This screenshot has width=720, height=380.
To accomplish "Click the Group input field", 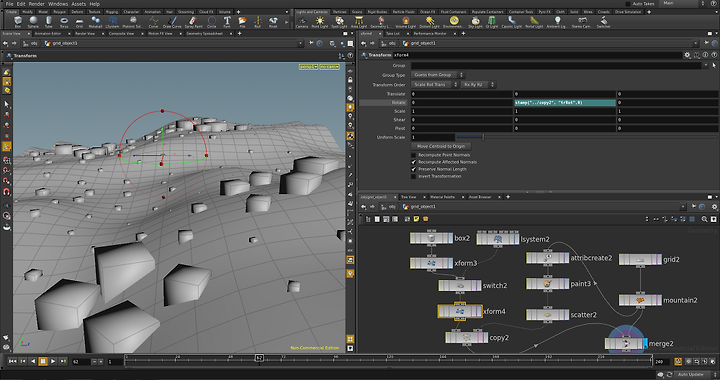I will pyautogui.click(x=556, y=65).
